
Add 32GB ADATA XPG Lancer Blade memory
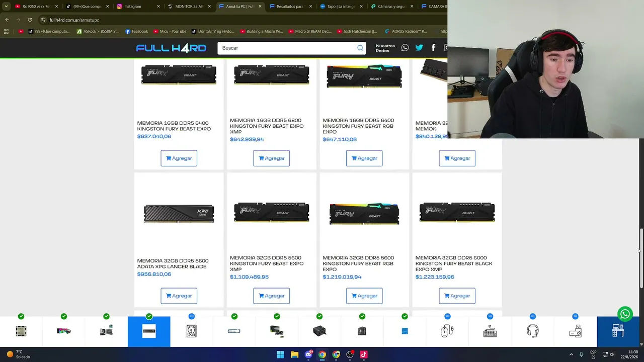[x=179, y=296]
